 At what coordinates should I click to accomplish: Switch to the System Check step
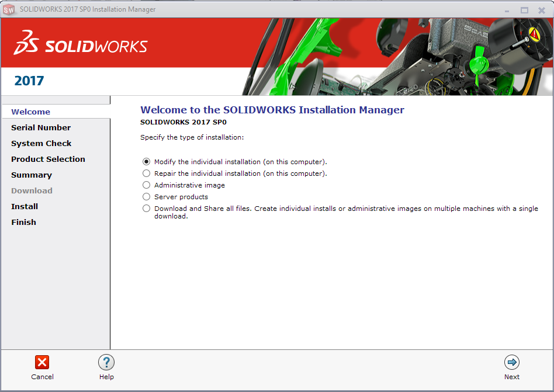41,143
